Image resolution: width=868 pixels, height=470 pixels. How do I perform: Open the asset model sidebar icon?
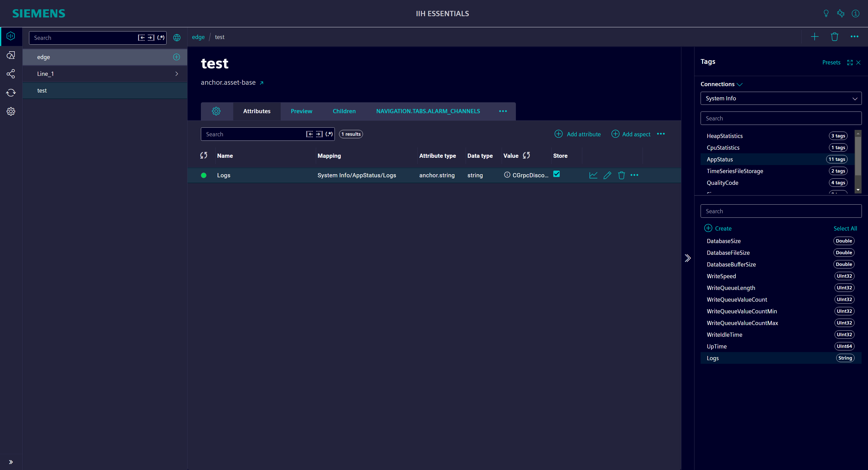[11, 36]
